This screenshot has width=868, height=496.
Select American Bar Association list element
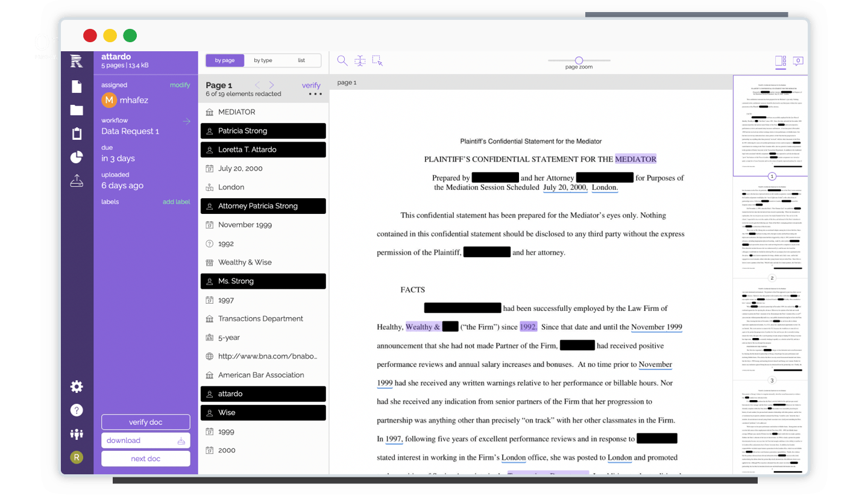point(263,375)
